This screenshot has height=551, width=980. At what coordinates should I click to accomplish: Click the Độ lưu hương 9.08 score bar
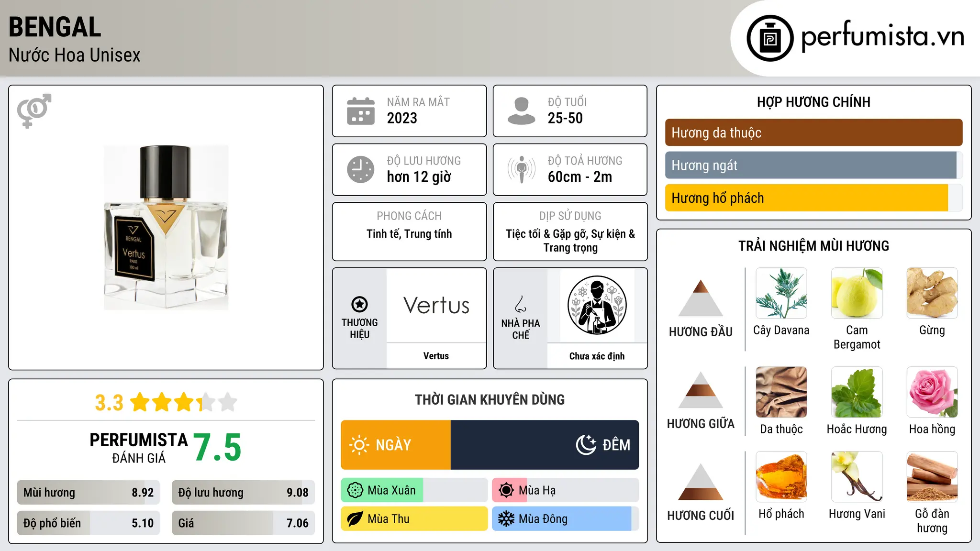243,493
